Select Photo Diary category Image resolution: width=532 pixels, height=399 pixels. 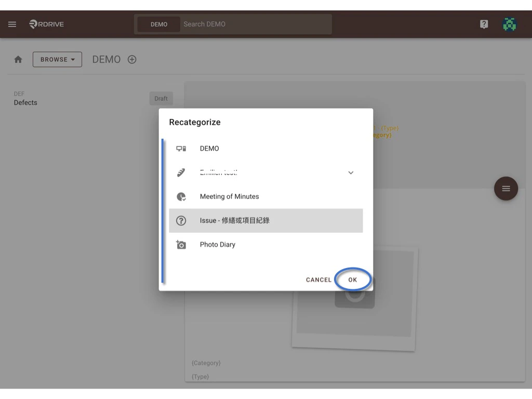[266, 245]
